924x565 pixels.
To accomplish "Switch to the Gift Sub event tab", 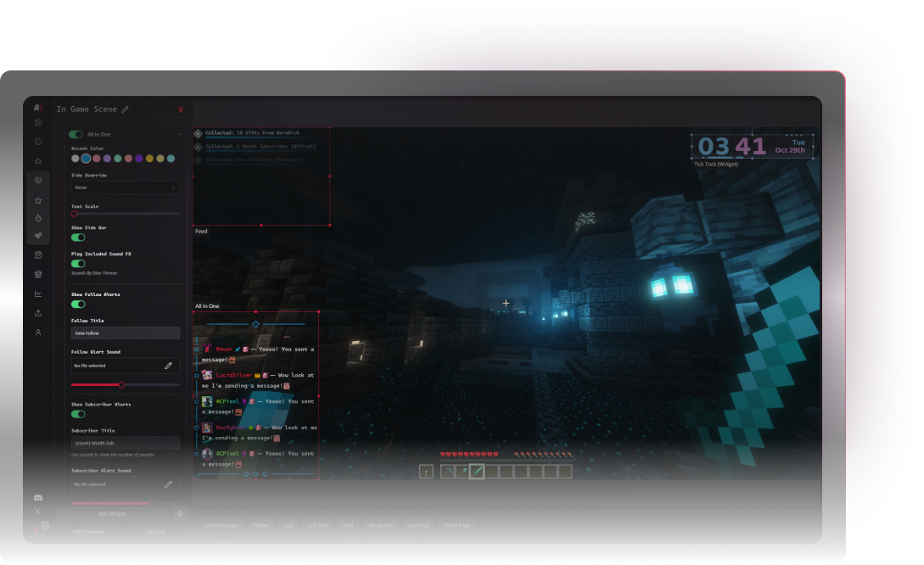I will click(316, 525).
